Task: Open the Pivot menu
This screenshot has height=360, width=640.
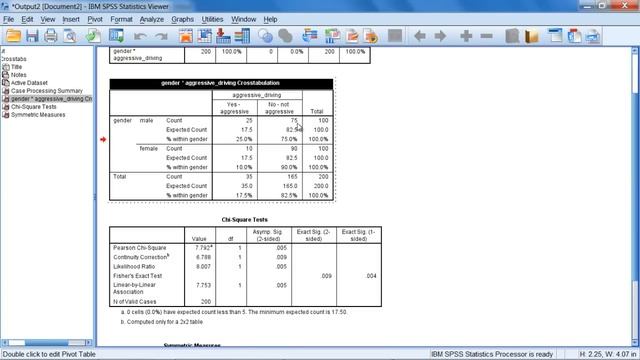Action: point(95,19)
